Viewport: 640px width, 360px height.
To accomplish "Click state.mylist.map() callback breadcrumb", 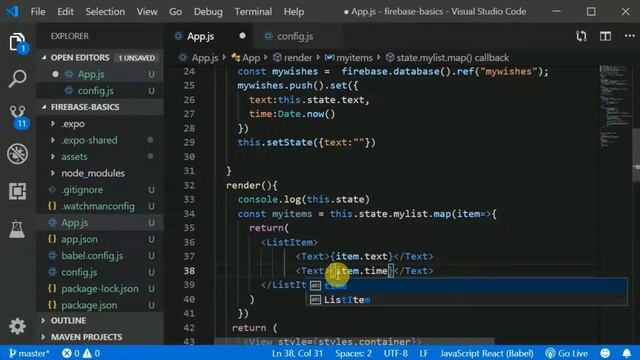I will click(447, 58).
